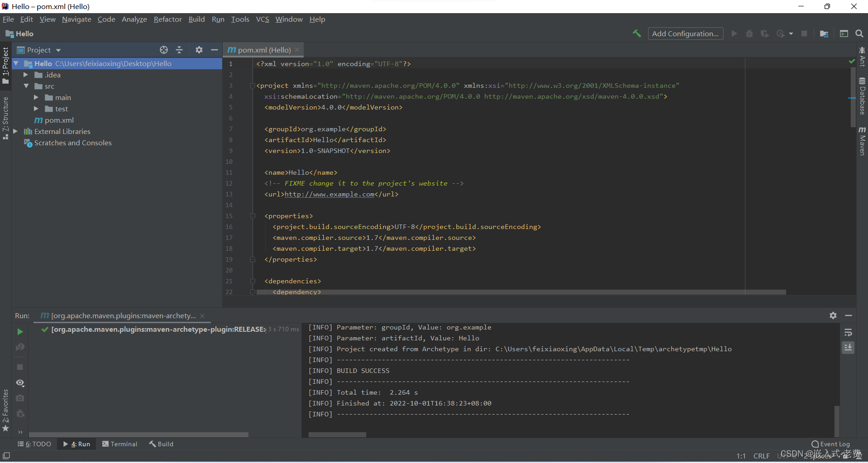Screen dimensions: 868x463
Task: Click the Hello breadcrumb in navigation bar
Action: click(x=19, y=33)
